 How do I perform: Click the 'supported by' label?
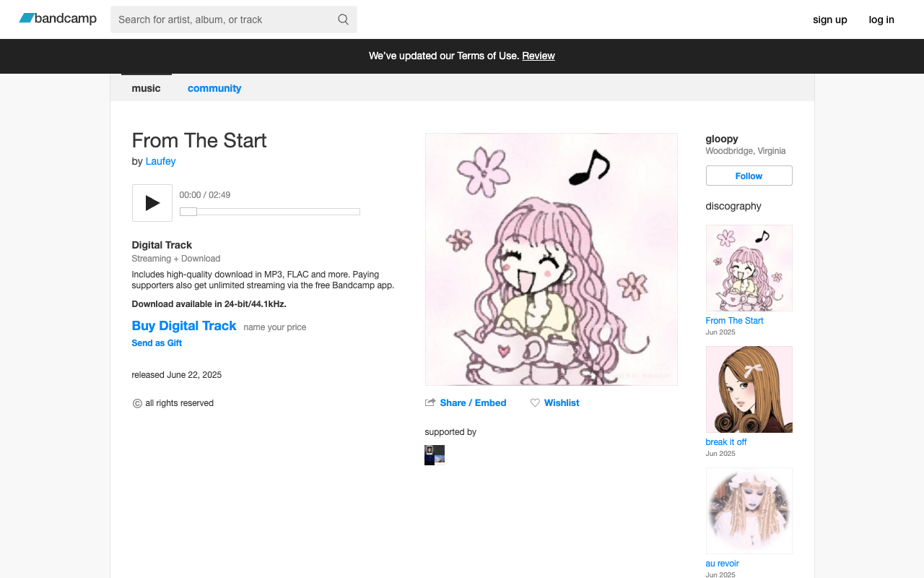pos(450,432)
